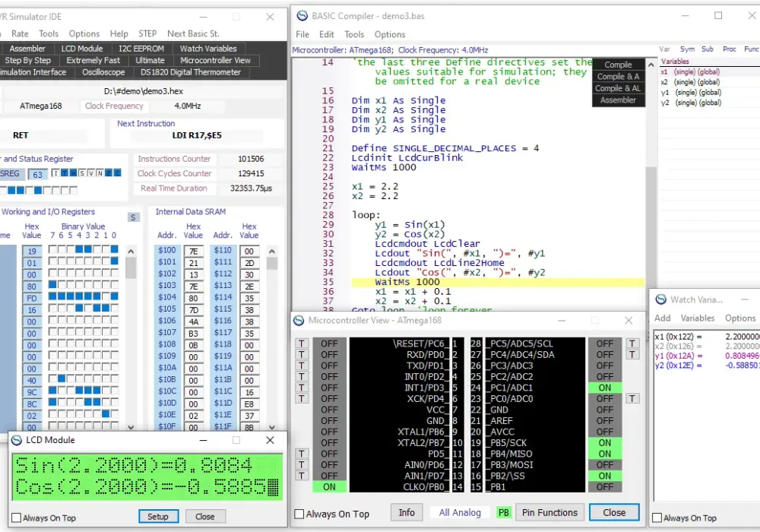Image resolution: width=760 pixels, height=532 pixels.
Task: Click the Compile button
Action: point(618,65)
